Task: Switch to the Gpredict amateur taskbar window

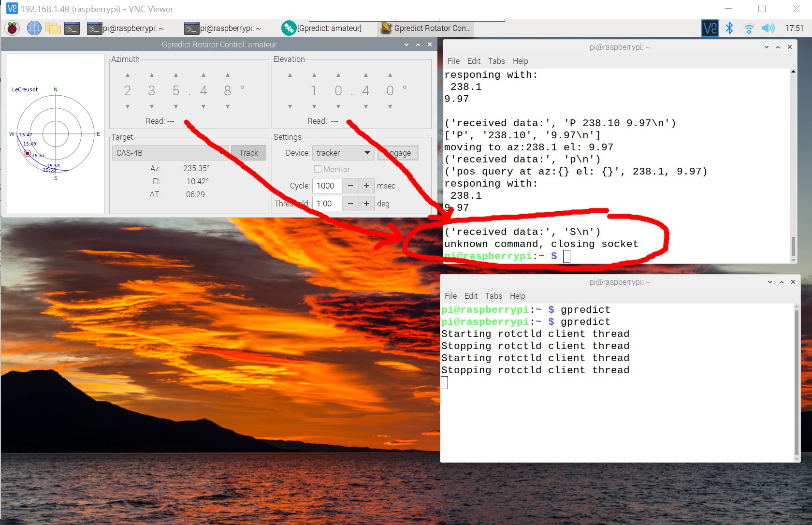Action: point(322,28)
